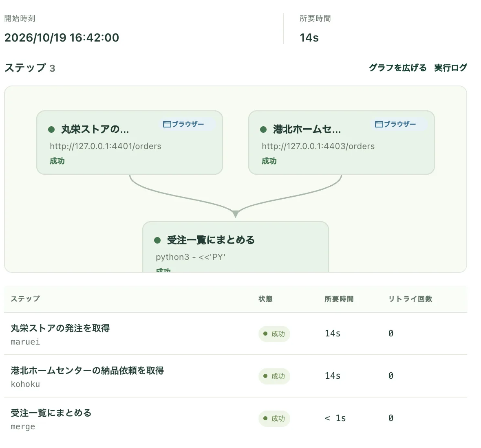Click the green status dot on 丸栄ストア node
This screenshot has height=448, width=481.
pos(51,130)
